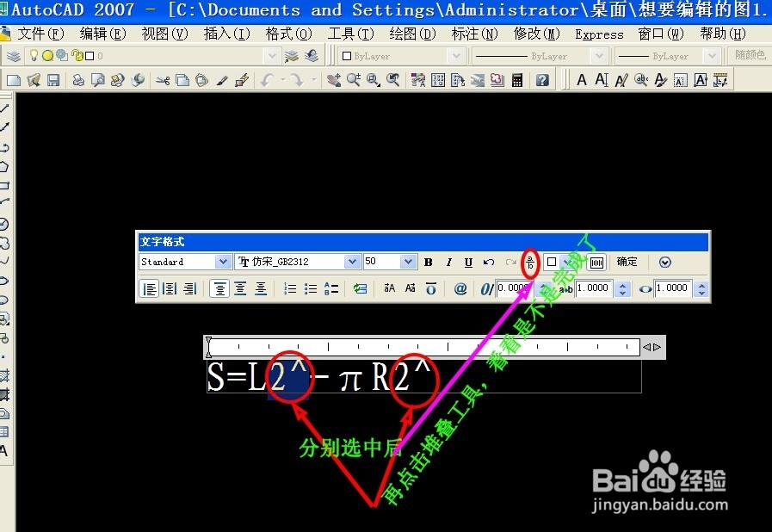Click the Insert Field icon
772x532 pixels.
click(361, 288)
